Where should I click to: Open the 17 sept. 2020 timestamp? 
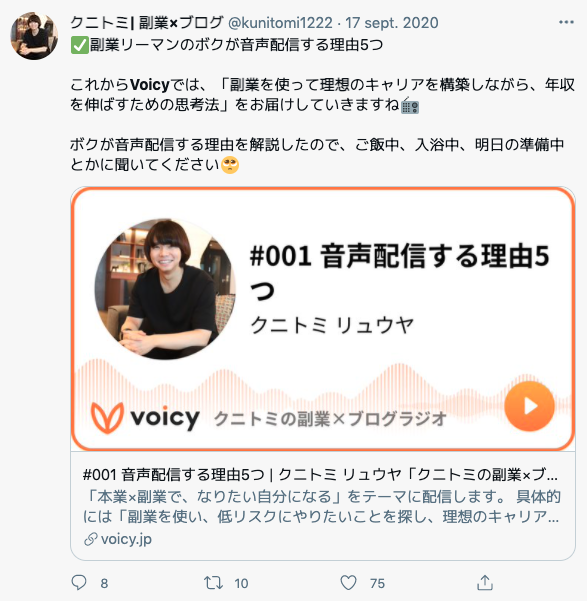[392, 23]
